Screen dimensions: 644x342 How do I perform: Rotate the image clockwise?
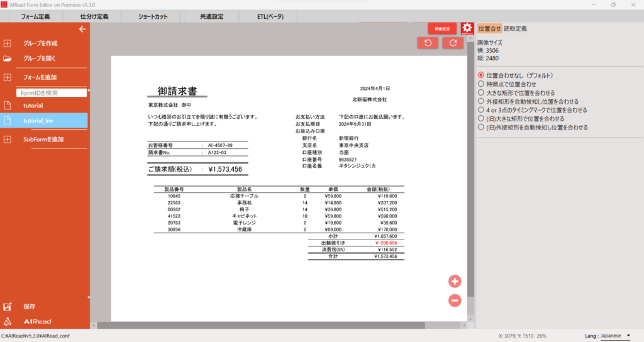pos(453,43)
